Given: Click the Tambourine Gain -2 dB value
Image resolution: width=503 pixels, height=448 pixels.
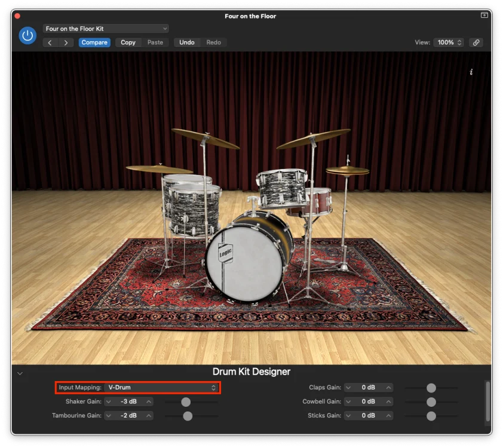Looking at the screenshot, I should tap(128, 416).
